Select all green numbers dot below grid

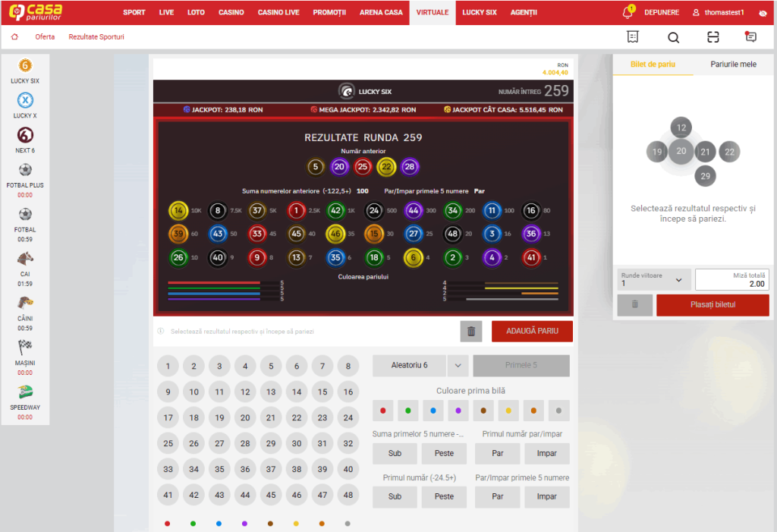pyautogui.click(x=193, y=524)
